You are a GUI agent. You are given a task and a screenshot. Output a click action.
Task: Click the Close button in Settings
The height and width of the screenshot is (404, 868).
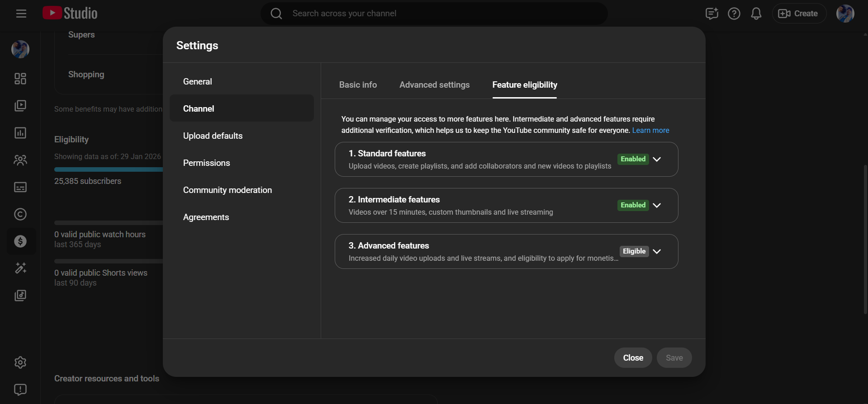coord(633,357)
